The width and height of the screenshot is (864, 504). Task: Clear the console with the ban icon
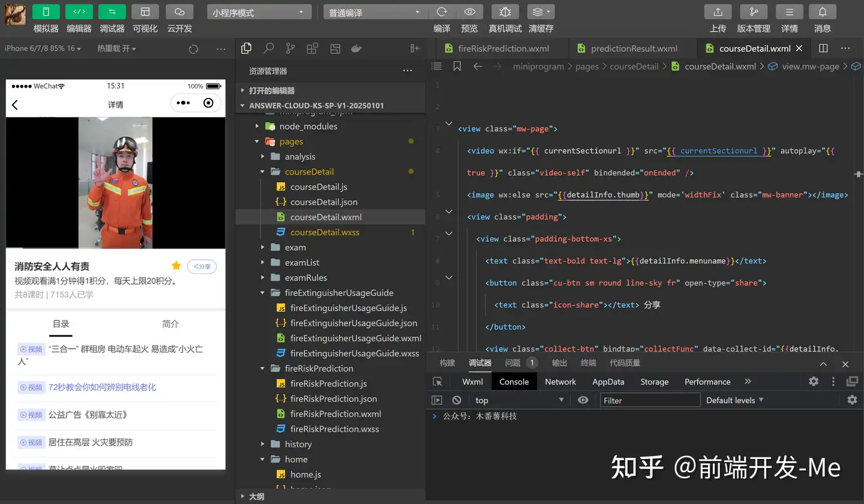[x=457, y=400]
